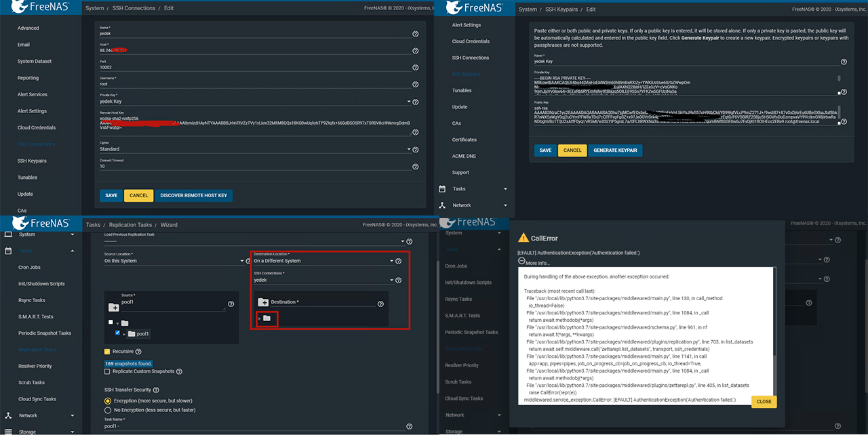Image resolution: width=868 pixels, height=435 pixels.
Task: Open the Private Key dropdown showing yedek Key
Action: click(254, 102)
